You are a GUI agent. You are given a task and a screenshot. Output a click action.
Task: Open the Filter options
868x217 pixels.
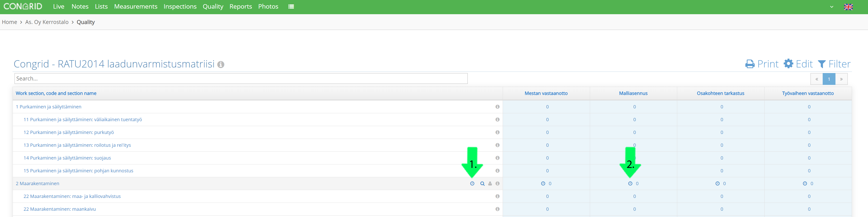tap(834, 64)
